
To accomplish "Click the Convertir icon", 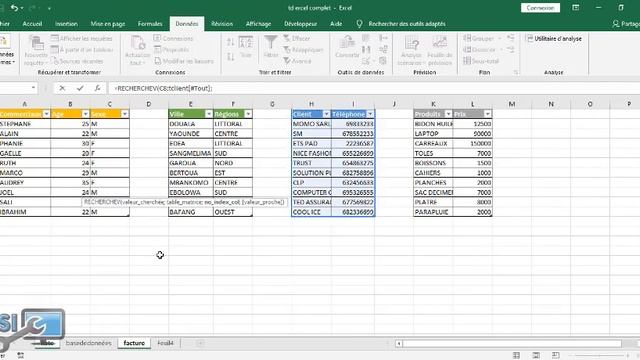I will (347, 47).
